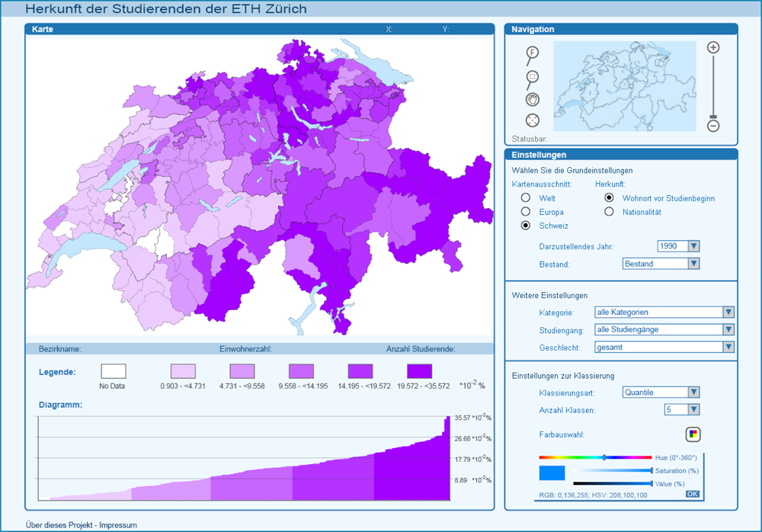Open the Klassierungsart dropdown showing Quantile

(x=661, y=393)
